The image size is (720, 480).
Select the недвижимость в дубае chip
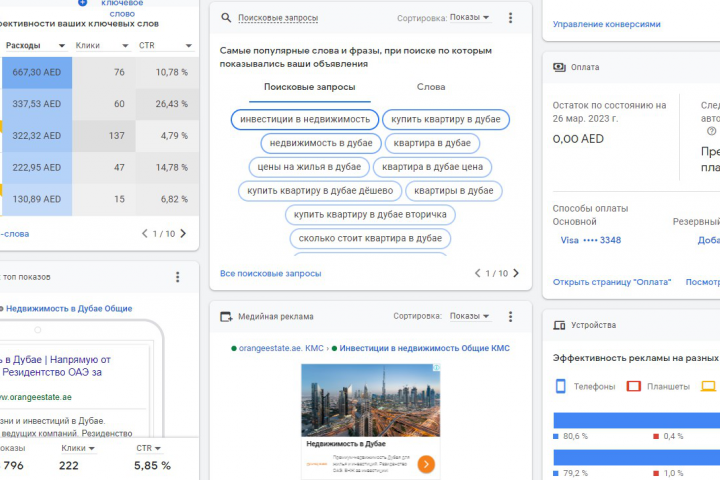click(x=321, y=143)
